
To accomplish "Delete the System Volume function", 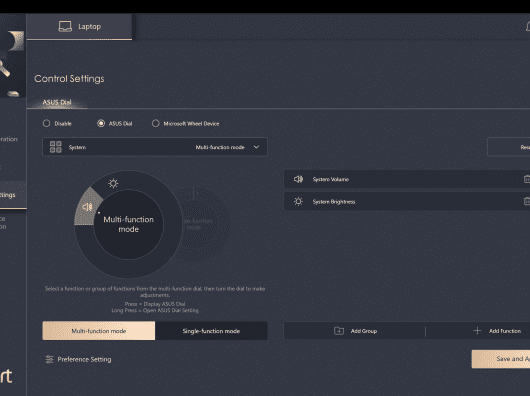I will click(527, 179).
